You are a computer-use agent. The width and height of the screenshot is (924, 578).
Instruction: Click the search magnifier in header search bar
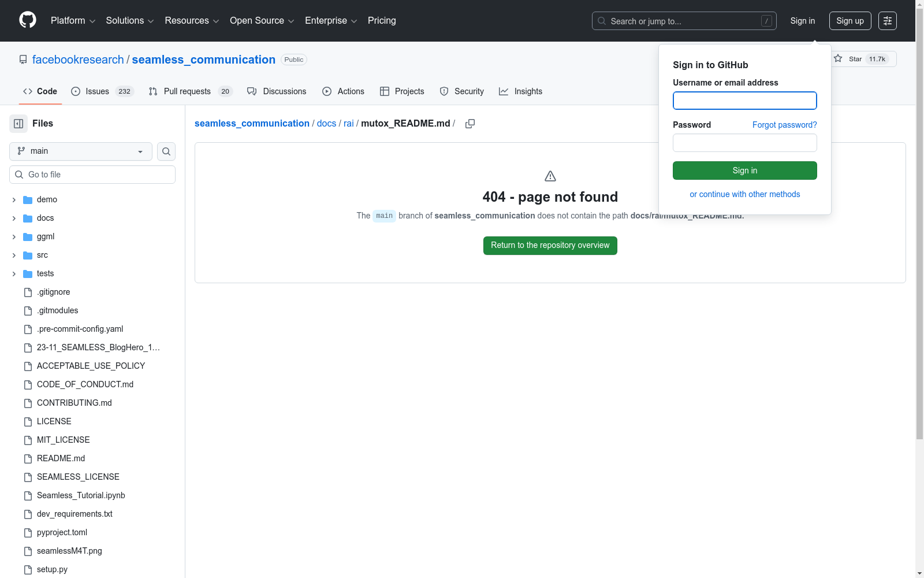tap(602, 21)
